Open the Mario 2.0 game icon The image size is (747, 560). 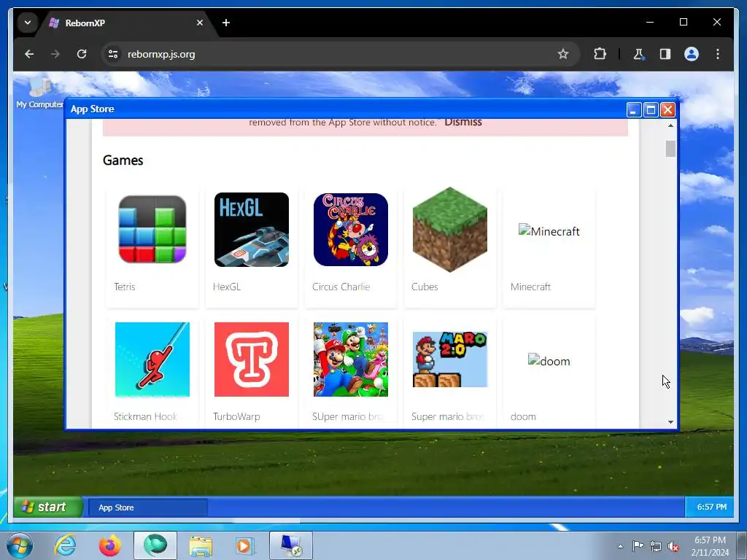(x=449, y=359)
